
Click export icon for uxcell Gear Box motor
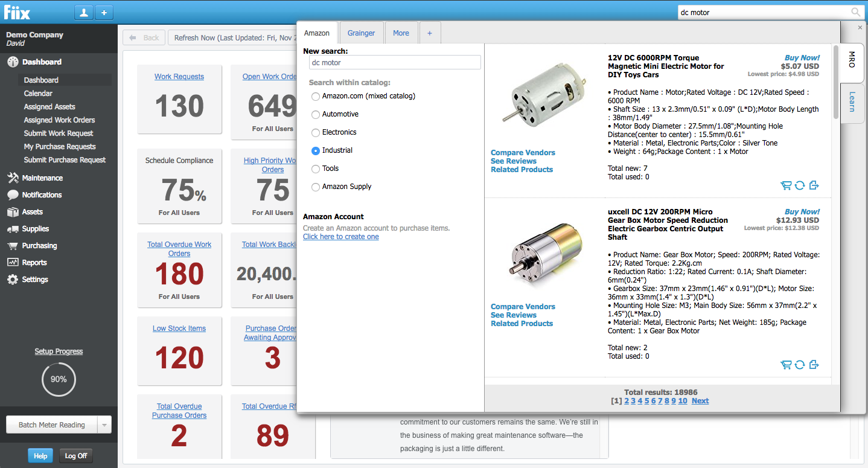click(814, 364)
